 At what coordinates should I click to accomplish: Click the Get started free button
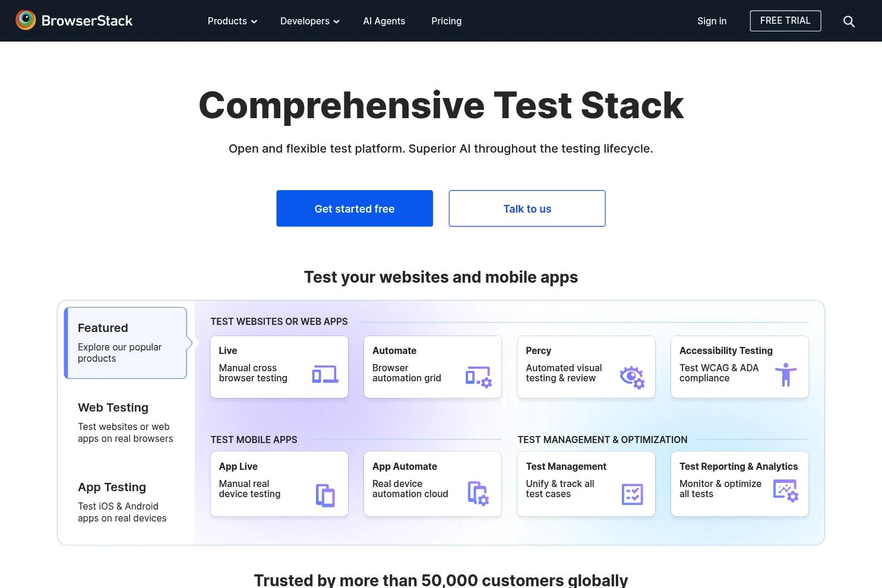(355, 208)
